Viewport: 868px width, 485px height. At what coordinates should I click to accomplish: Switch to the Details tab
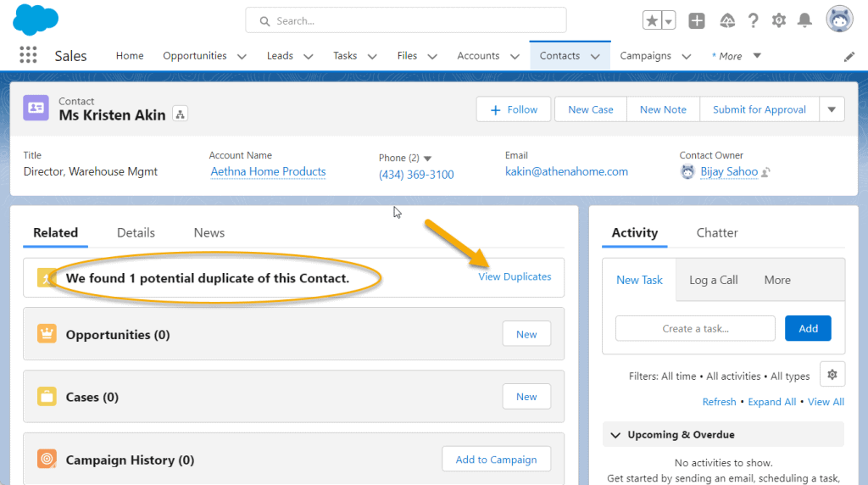136,232
